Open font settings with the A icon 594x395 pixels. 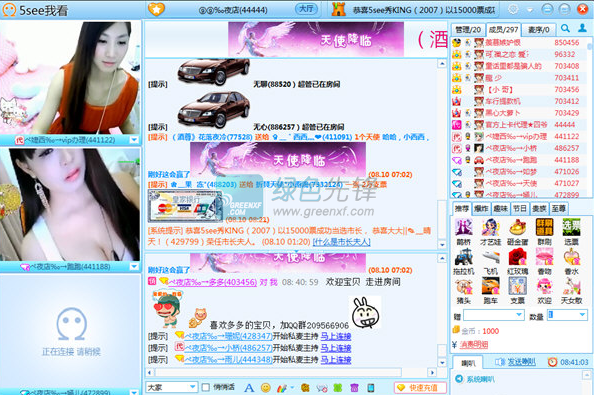249,387
